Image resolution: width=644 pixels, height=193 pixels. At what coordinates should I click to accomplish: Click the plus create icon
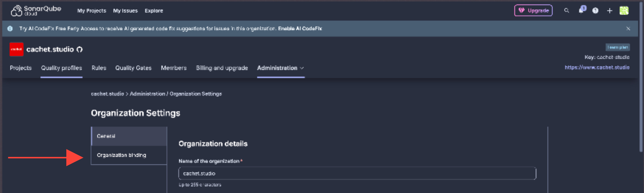click(610, 10)
